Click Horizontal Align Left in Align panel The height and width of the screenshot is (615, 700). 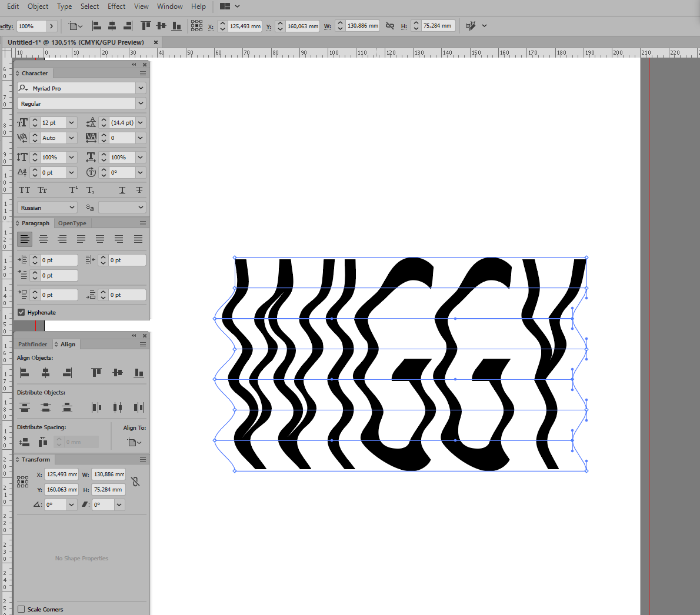tap(24, 373)
